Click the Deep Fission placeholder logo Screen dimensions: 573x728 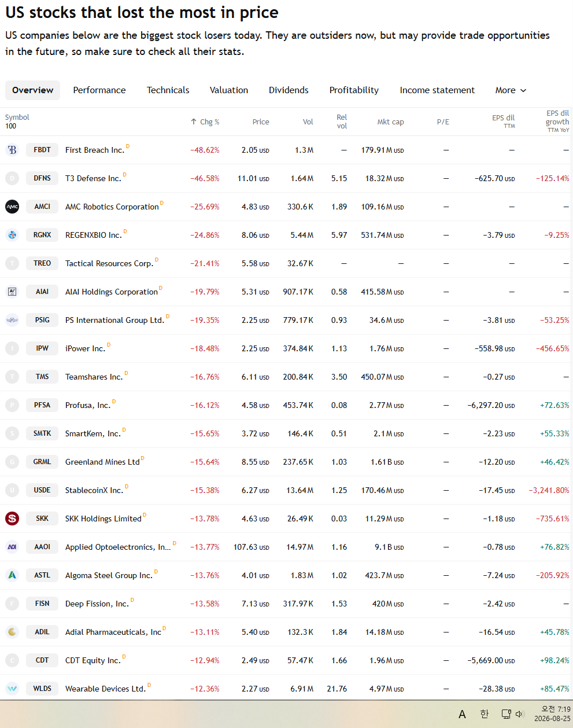(12, 604)
